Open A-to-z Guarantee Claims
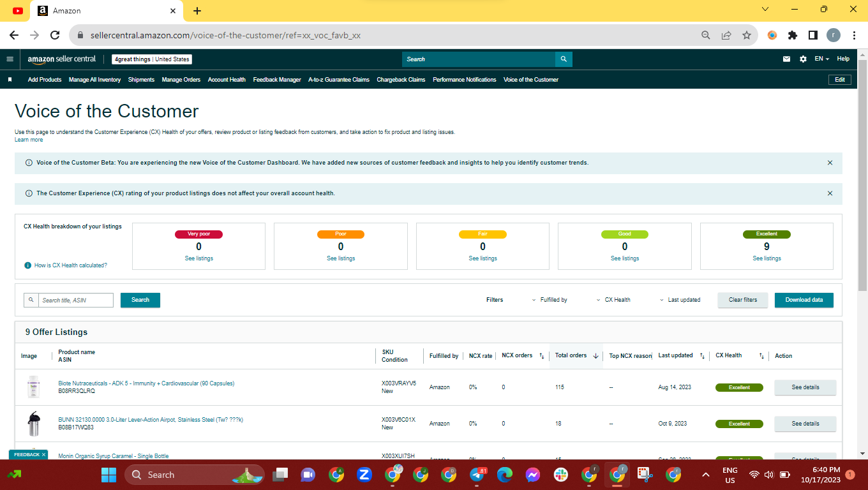Viewport: 868px width, 490px height. [x=339, y=80]
